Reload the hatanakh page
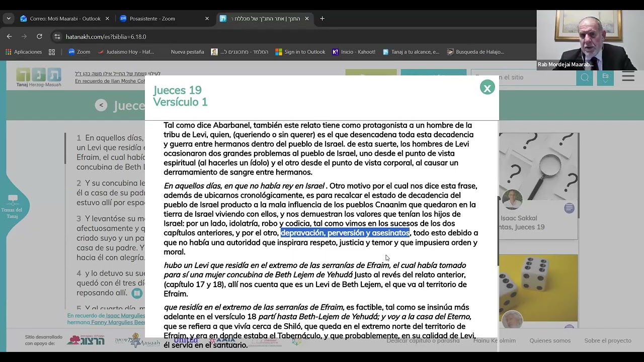The image size is (644, 362). (39, 36)
